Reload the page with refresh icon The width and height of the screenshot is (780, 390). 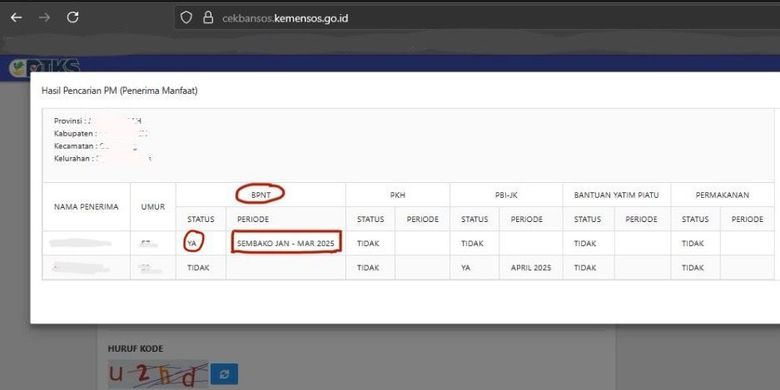[x=73, y=18]
